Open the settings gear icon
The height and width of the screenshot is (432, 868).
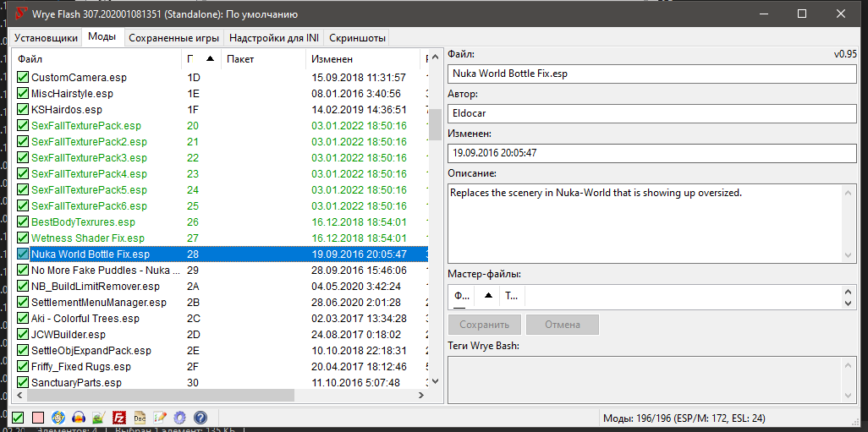coord(180,417)
